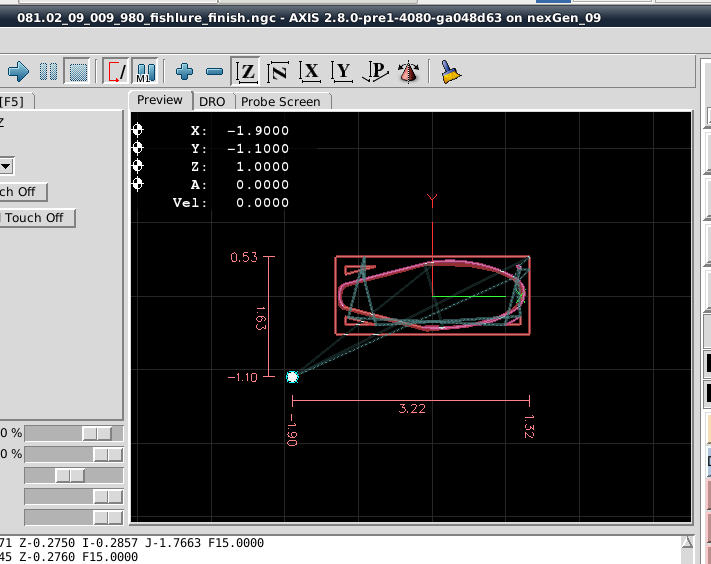Click the rotate view cone icon
Image resolution: width=711 pixels, height=564 pixels.
(x=408, y=71)
